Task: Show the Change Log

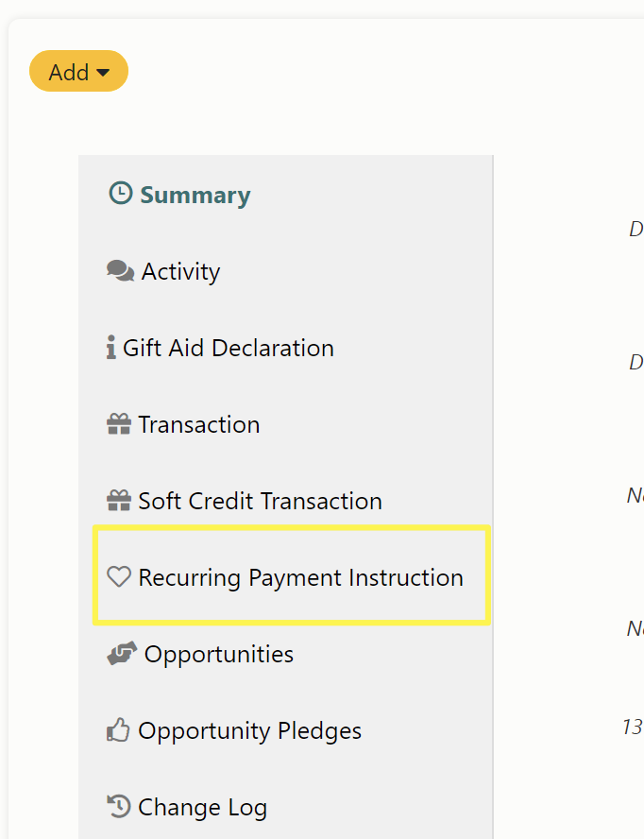Action: click(203, 808)
